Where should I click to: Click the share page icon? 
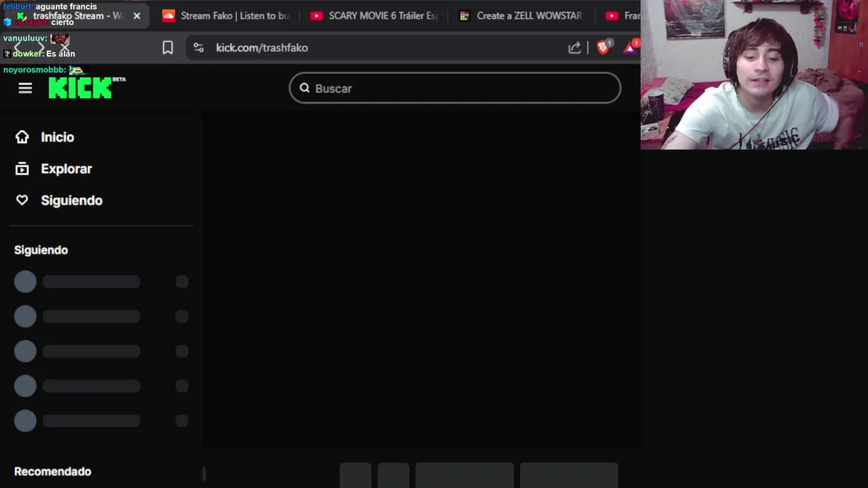(574, 47)
